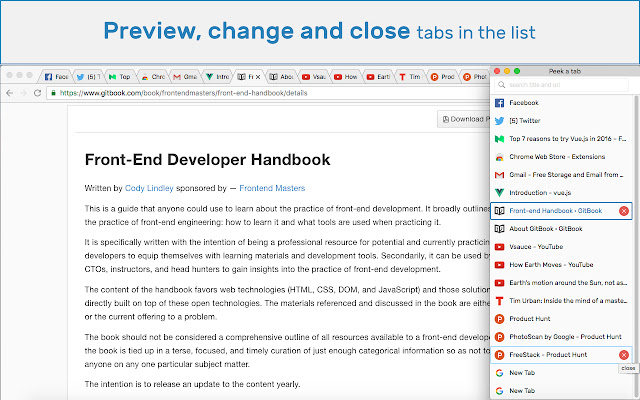Switch to About GitBook browser tab
This screenshot has width=640, height=400.
pyautogui.click(x=281, y=77)
